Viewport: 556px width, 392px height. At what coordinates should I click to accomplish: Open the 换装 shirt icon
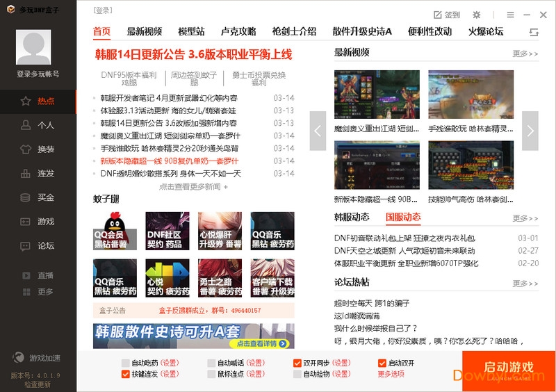coord(26,149)
